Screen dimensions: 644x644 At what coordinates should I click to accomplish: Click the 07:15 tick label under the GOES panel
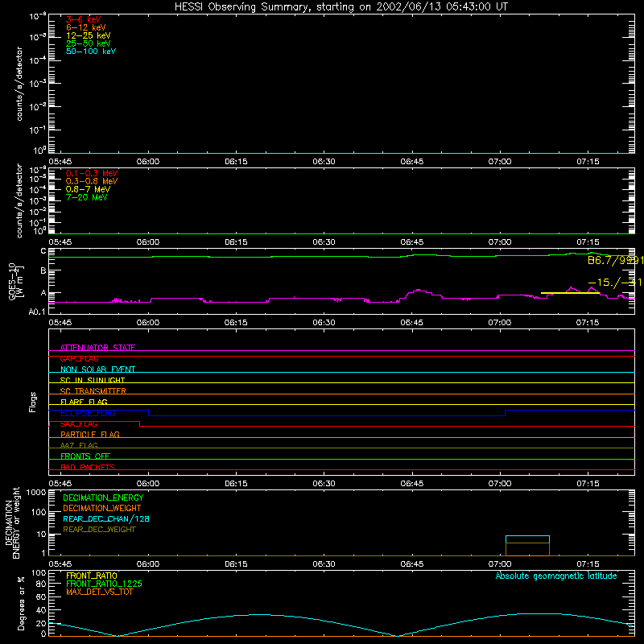coord(588,323)
